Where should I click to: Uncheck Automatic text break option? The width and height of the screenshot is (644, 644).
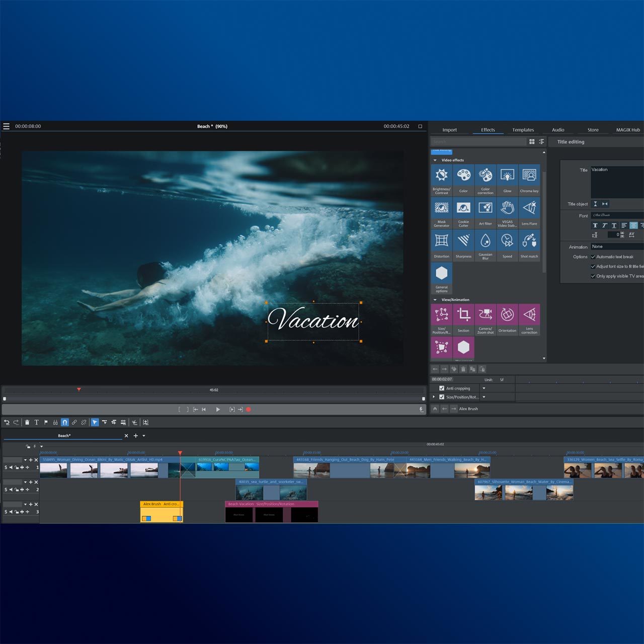coord(593,257)
